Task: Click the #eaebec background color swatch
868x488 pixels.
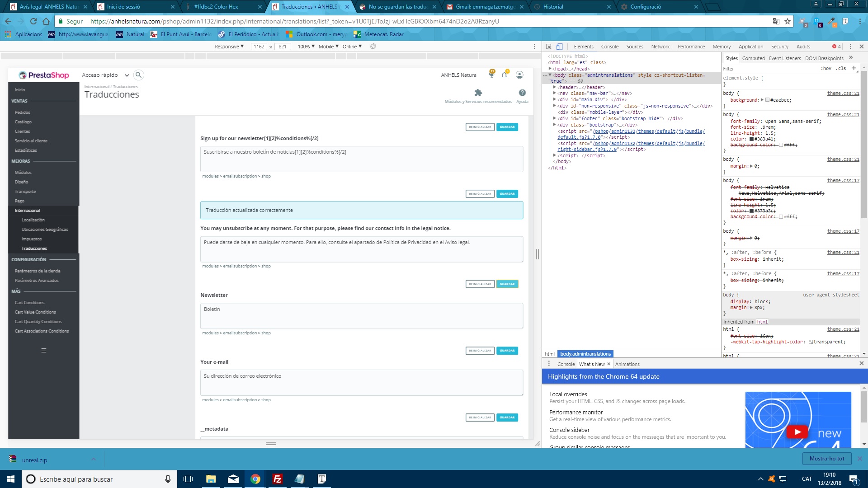Action: click(767, 100)
